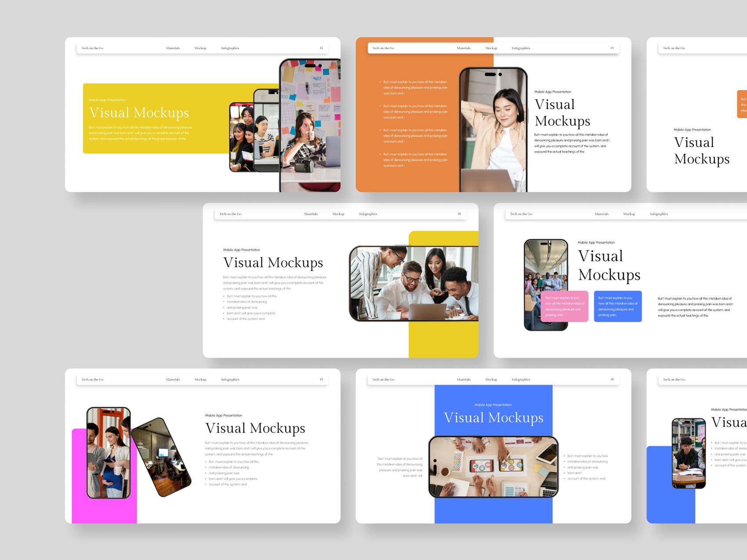Open Materials in slide 18's navigation bar
747x560 pixels.
[x=311, y=214]
